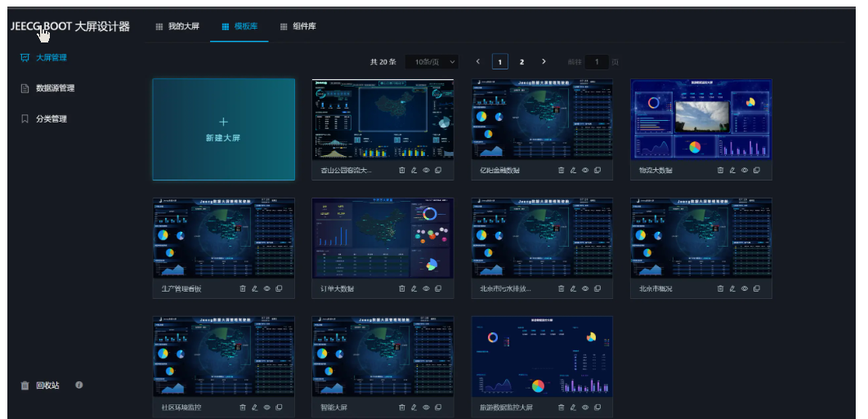Go to page 2 of templates

521,62
